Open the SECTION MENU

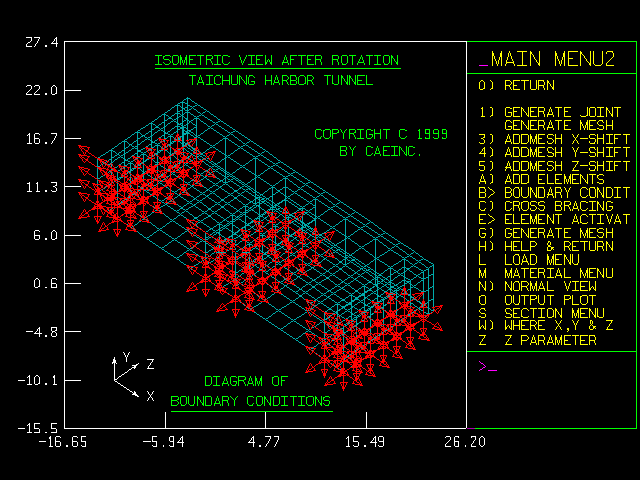point(546,313)
